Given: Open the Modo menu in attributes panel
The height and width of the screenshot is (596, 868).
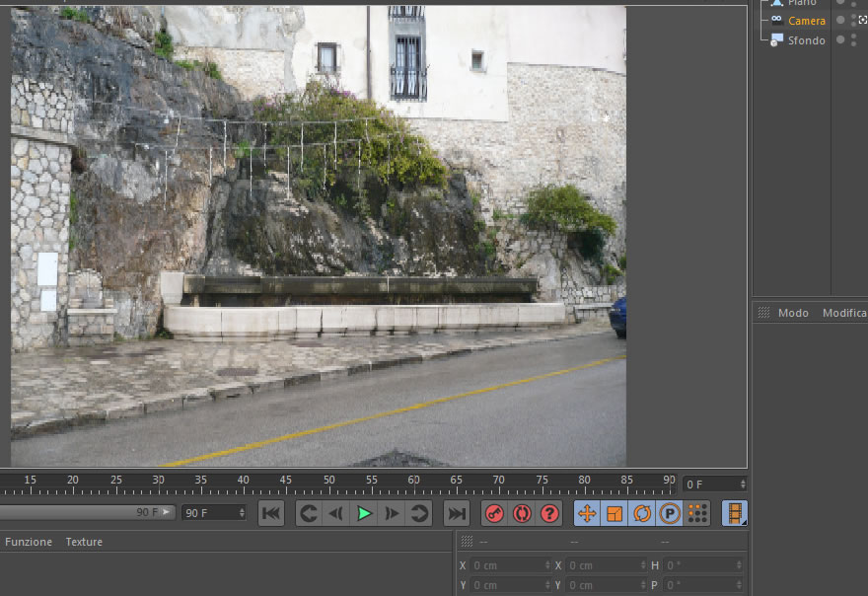Looking at the screenshot, I should 793,313.
